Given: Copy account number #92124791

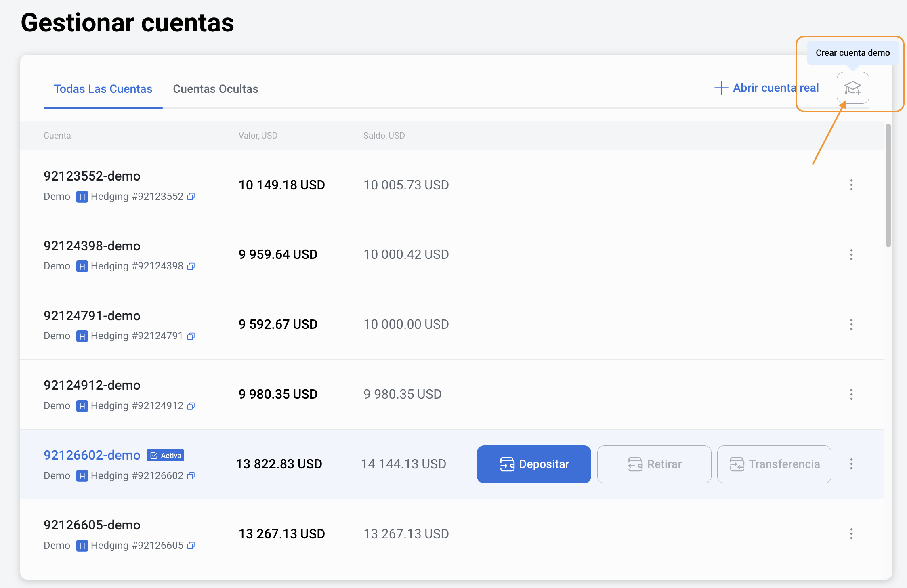Looking at the screenshot, I should click(191, 336).
